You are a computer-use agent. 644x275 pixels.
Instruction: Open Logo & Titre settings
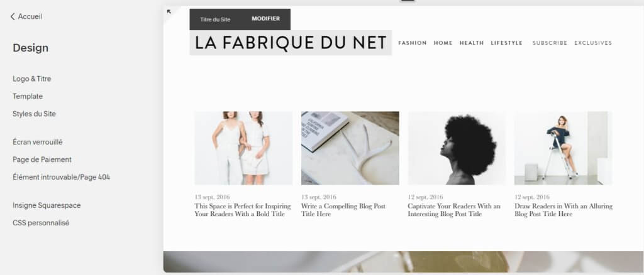pos(32,78)
